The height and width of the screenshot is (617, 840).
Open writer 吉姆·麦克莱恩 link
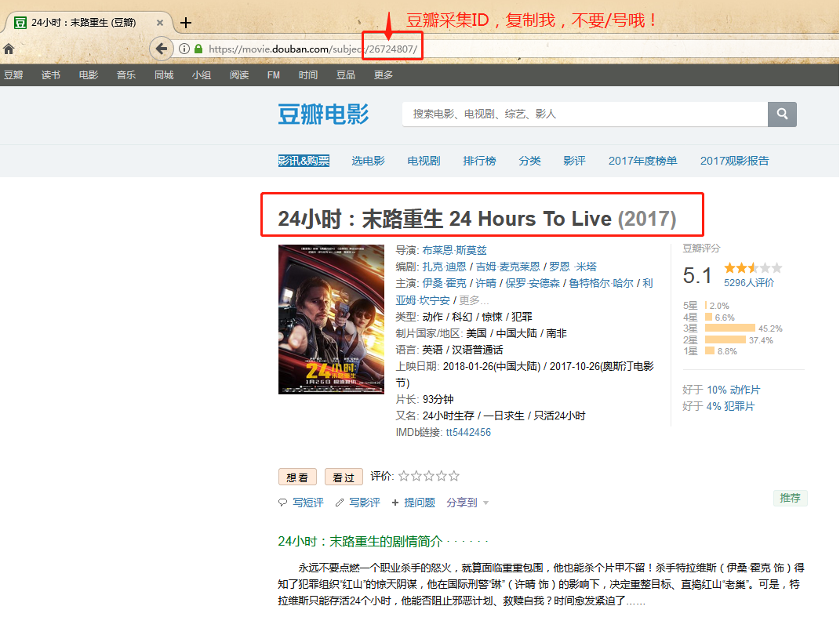click(x=508, y=267)
